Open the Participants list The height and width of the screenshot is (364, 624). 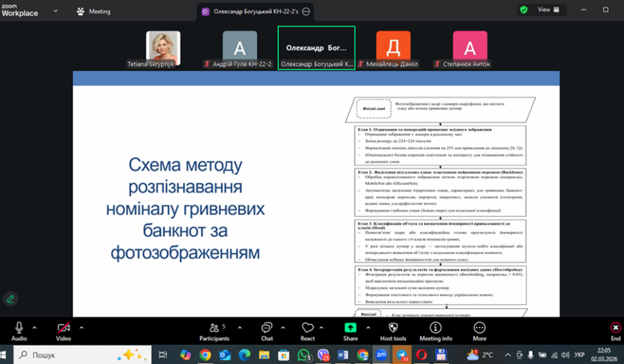click(214, 327)
